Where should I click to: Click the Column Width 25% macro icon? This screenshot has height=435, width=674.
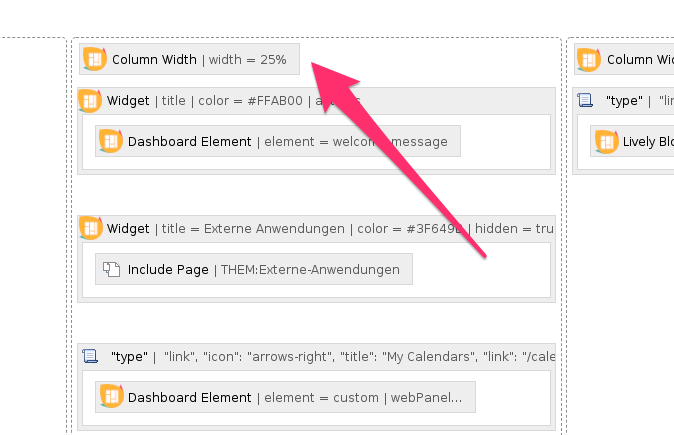95,59
